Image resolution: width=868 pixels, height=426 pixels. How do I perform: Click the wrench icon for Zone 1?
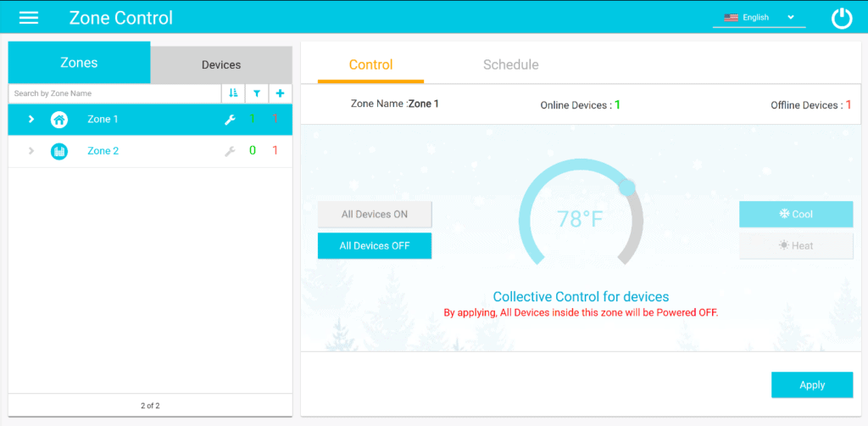pos(229,120)
